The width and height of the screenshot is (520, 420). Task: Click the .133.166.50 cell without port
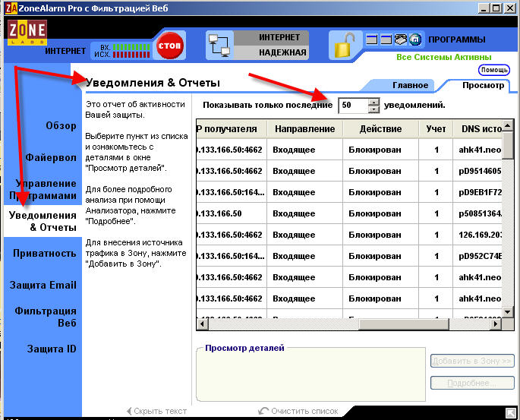(232, 213)
